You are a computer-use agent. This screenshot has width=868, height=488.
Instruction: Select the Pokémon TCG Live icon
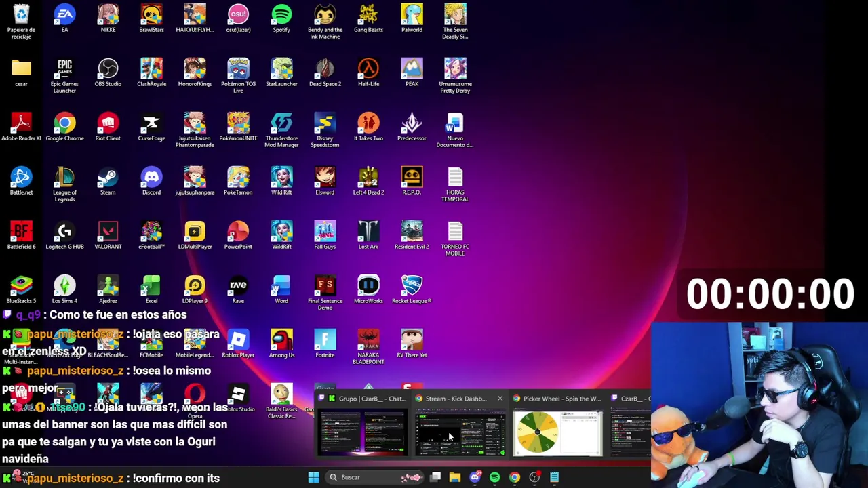(238, 75)
